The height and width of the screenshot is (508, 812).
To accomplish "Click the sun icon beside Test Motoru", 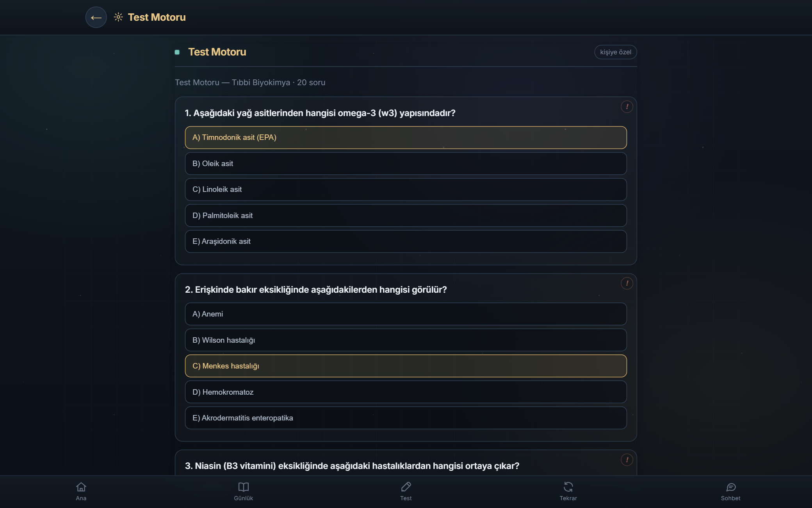I will click(x=118, y=17).
